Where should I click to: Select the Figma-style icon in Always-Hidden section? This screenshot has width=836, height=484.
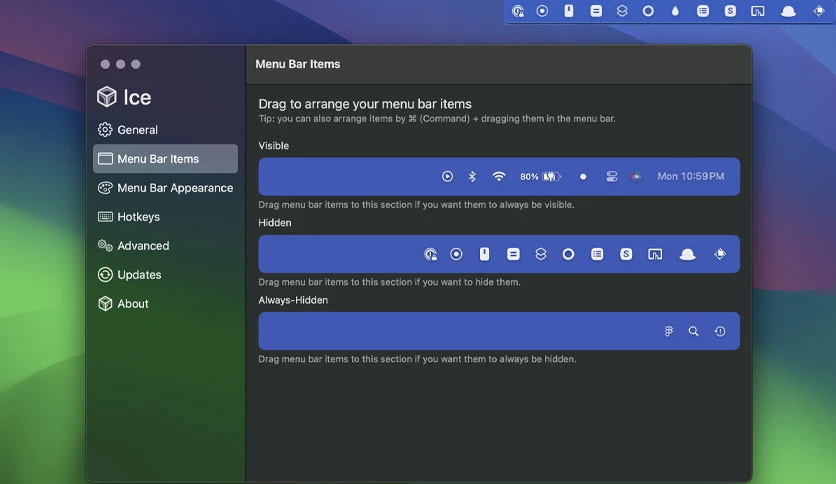point(669,332)
